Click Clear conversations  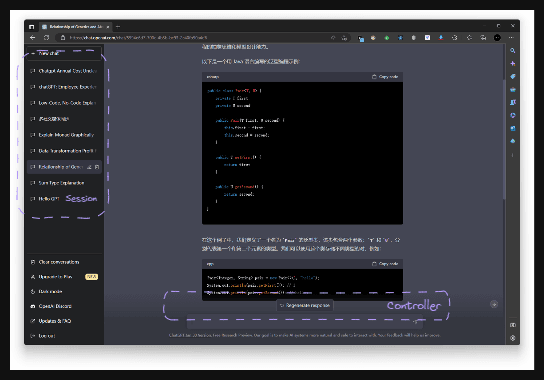click(64, 262)
